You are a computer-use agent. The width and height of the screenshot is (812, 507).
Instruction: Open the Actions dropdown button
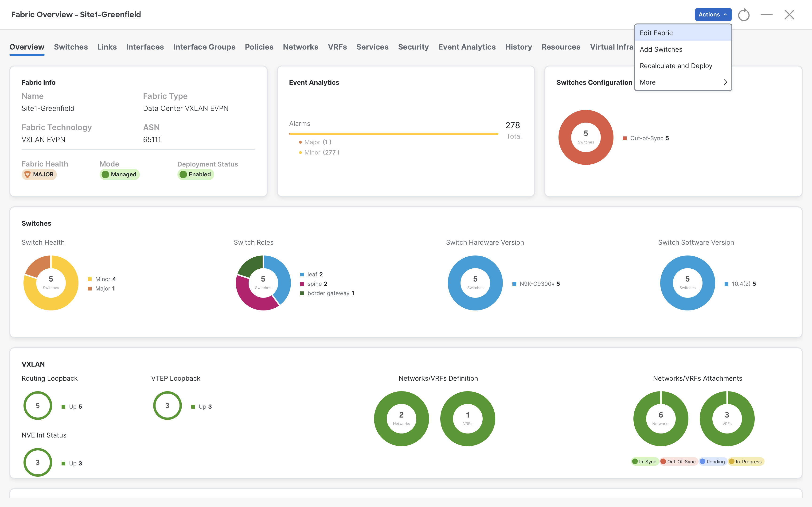(x=713, y=15)
